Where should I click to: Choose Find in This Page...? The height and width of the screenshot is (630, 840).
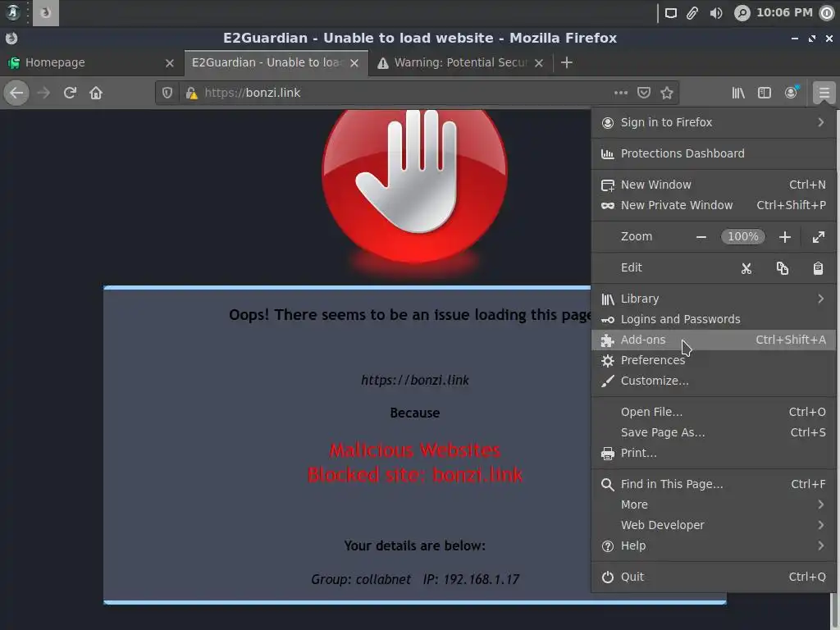(x=713, y=484)
